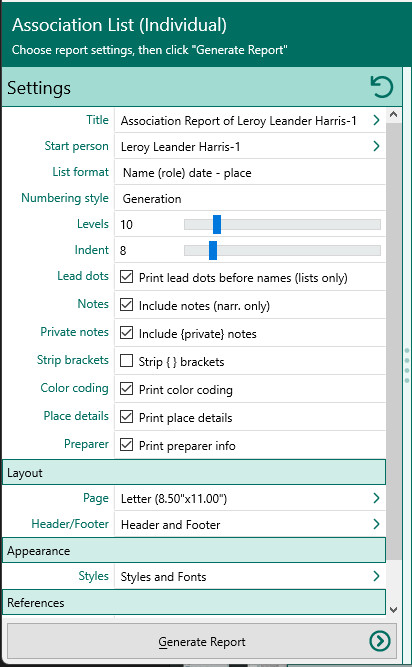This screenshot has width=412, height=667.
Task: Click the scrollbar down arrow in settings
Action: tap(393, 609)
